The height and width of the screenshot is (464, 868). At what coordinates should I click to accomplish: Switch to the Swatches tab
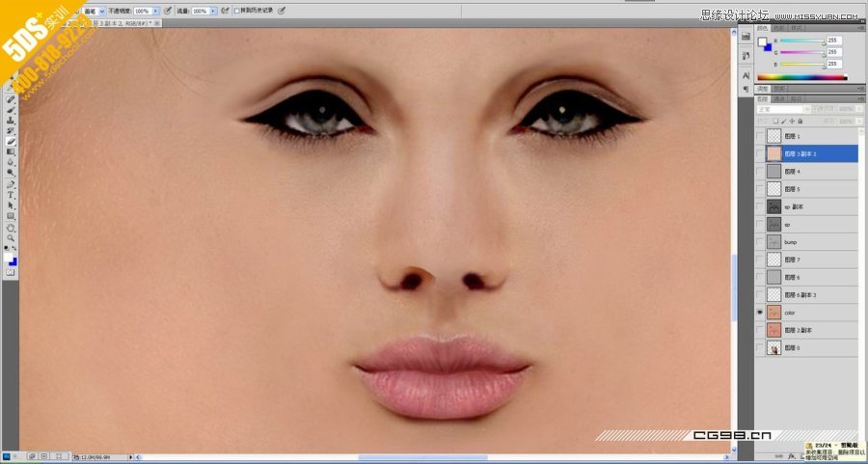[x=779, y=28]
